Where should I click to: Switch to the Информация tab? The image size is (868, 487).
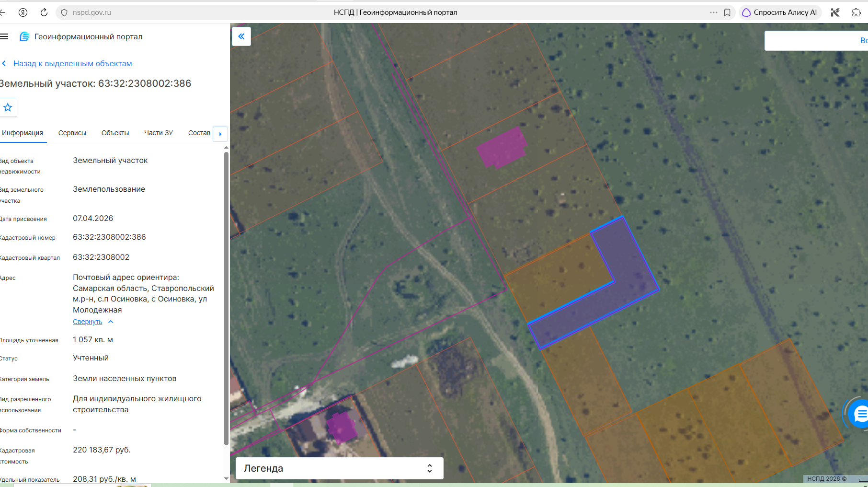tap(23, 133)
